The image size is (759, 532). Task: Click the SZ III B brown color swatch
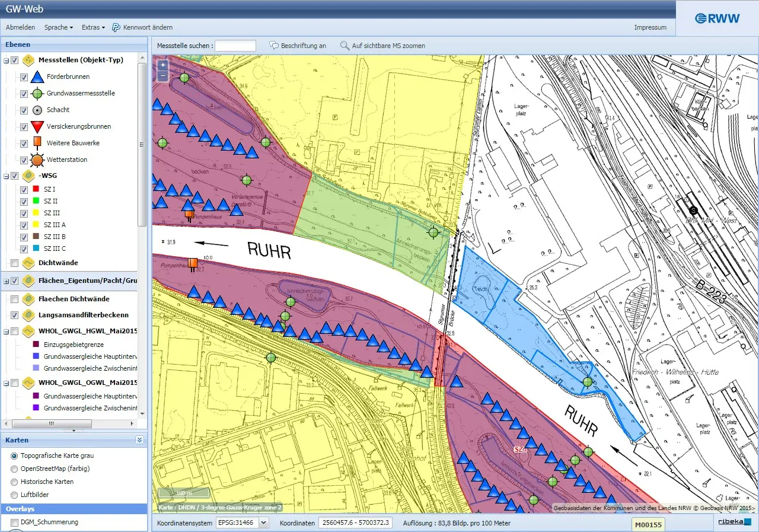[37, 237]
